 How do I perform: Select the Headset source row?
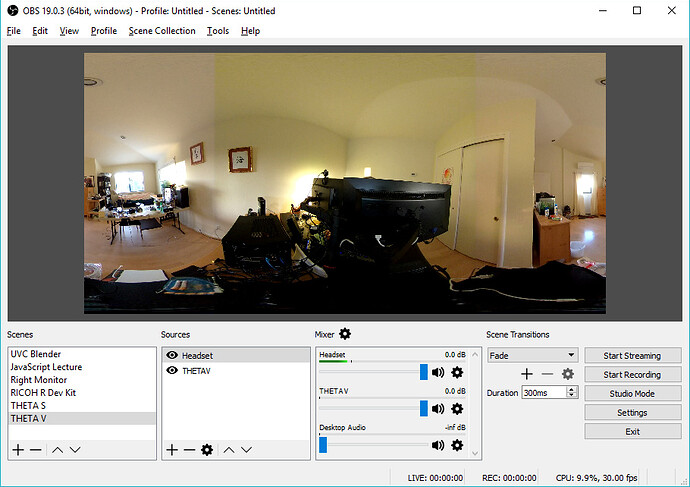(x=236, y=355)
